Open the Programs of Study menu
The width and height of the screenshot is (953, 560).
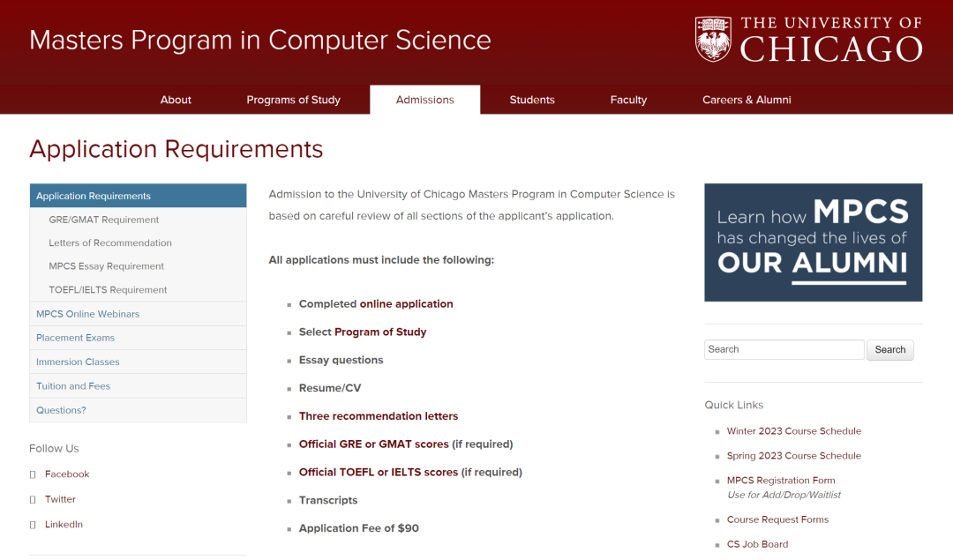(x=293, y=100)
